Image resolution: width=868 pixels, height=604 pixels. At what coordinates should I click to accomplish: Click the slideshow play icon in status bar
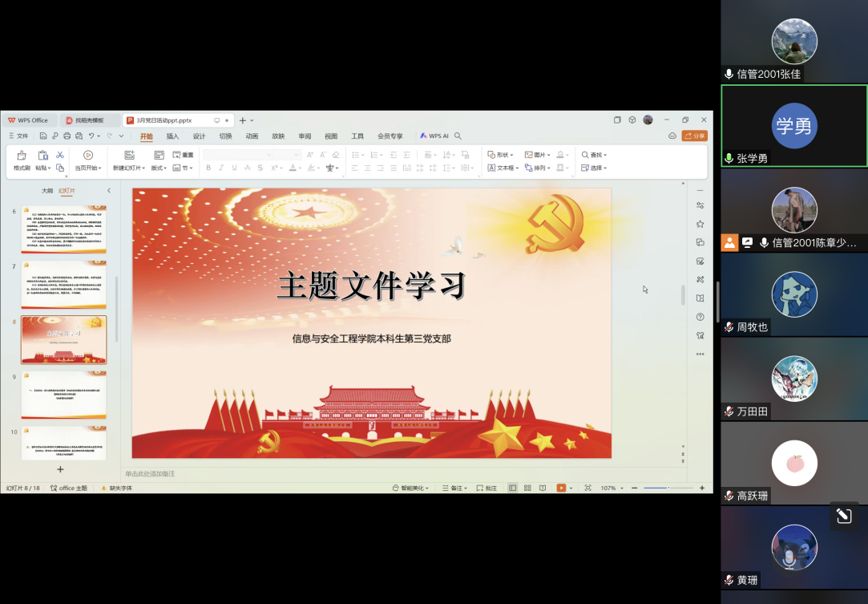(561, 488)
